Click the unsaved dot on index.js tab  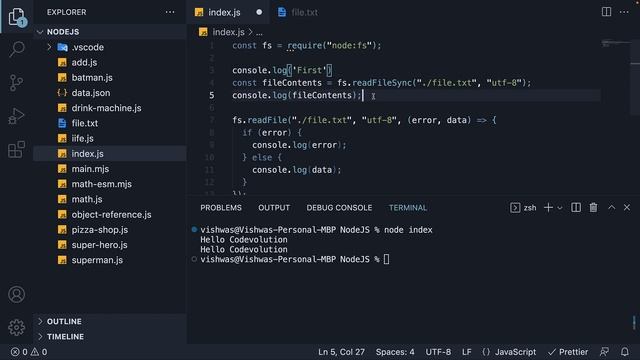pyautogui.click(x=259, y=12)
